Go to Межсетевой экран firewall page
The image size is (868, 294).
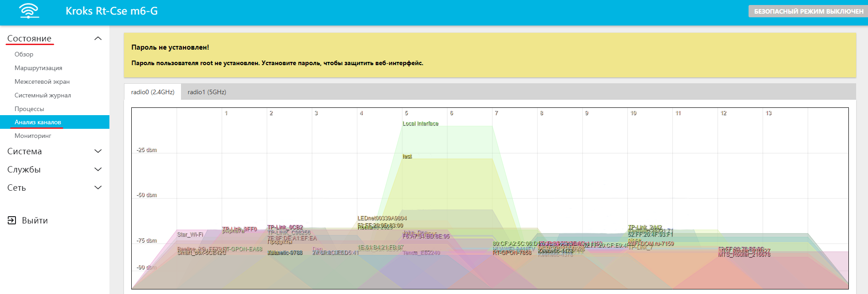(x=42, y=81)
